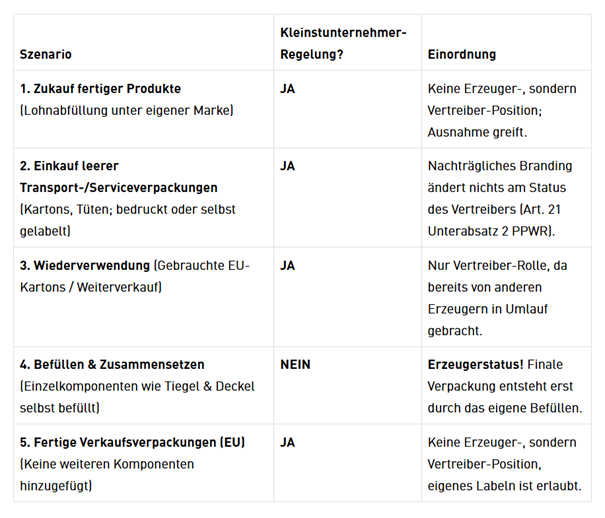The height and width of the screenshot is (518, 605).
Task: Click the bold 'Erzeugerstatus!' text
Action: (x=475, y=364)
